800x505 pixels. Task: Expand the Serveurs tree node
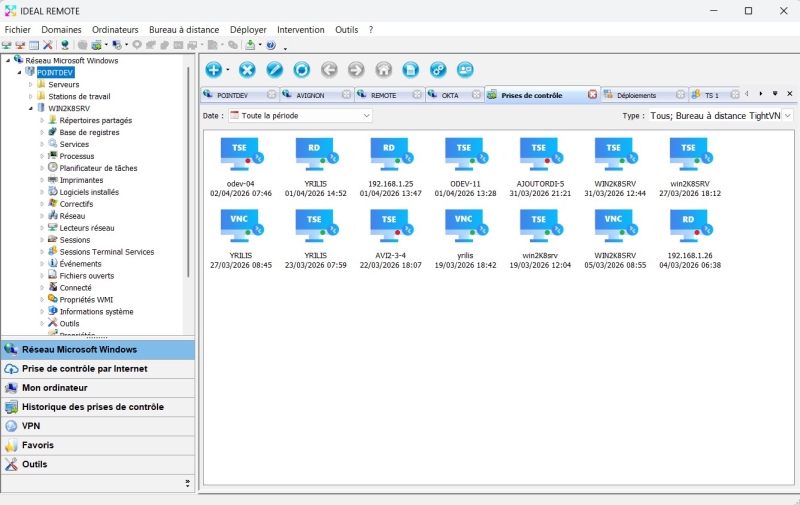tap(31, 85)
